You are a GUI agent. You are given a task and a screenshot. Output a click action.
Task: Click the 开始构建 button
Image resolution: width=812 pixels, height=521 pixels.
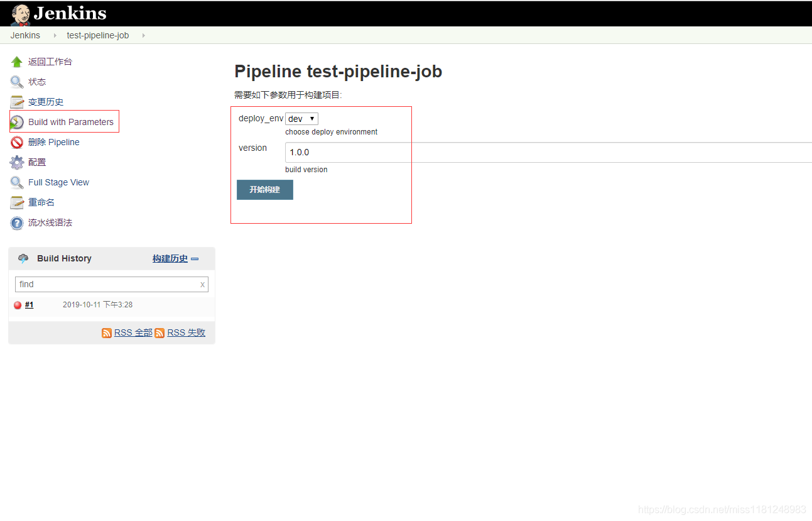tap(265, 190)
